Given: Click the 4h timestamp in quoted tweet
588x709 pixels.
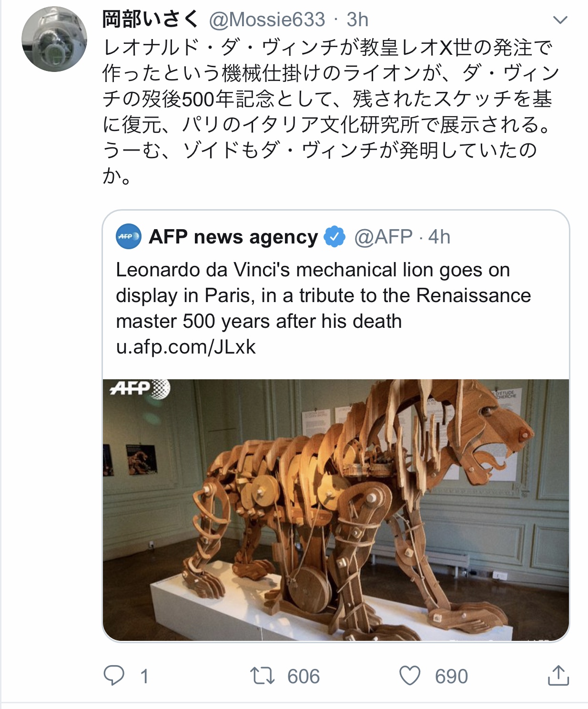Looking at the screenshot, I should [439, 237].
